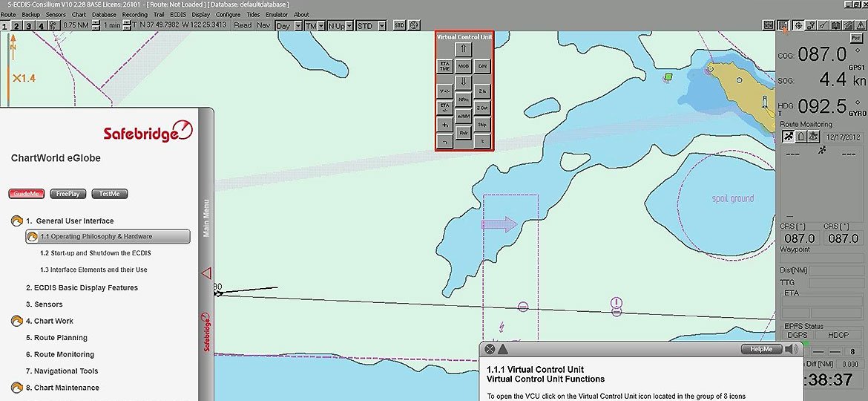Open the Tides menu
The height and width of the screenshot is (401, 868).
pos(253,14)
